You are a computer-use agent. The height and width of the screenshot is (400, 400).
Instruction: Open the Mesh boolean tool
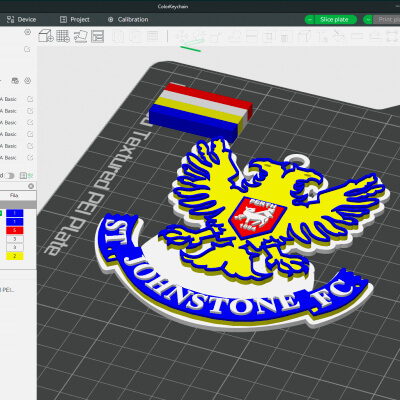tap(269, 36)
